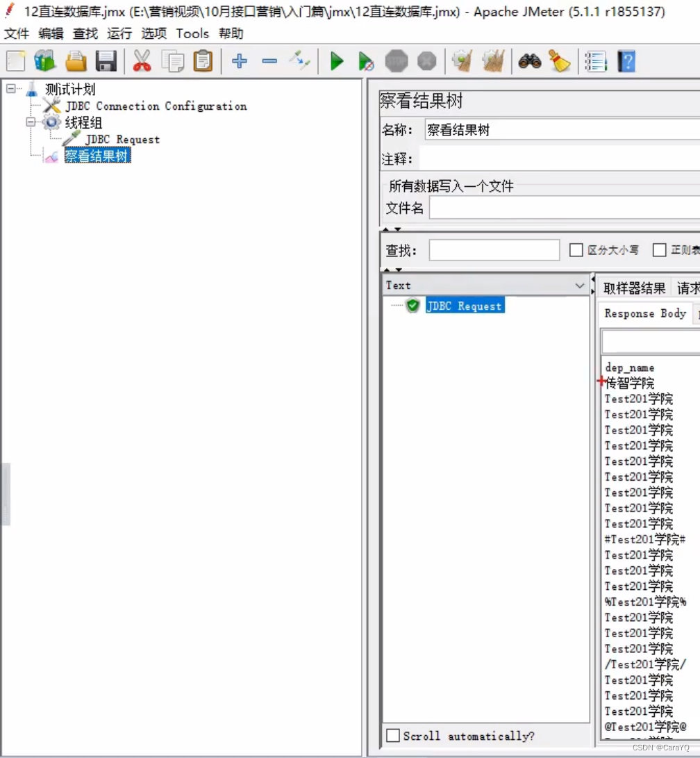Enable Scroll automatically checkbox
The width and height of the screenshot is (700, 758).
(393, 735)
